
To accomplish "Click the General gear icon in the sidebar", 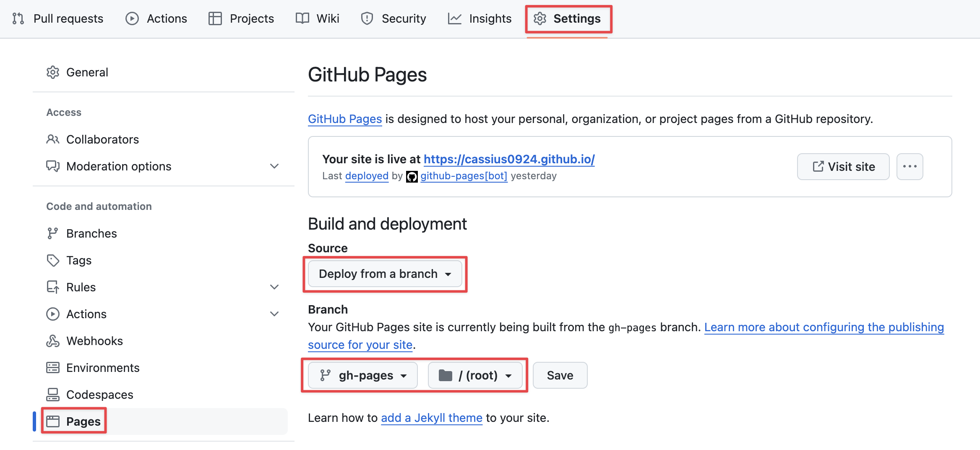I will point(53,72).
